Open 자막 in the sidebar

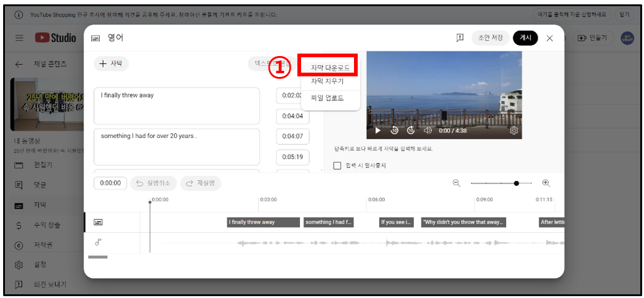point(40,205)
